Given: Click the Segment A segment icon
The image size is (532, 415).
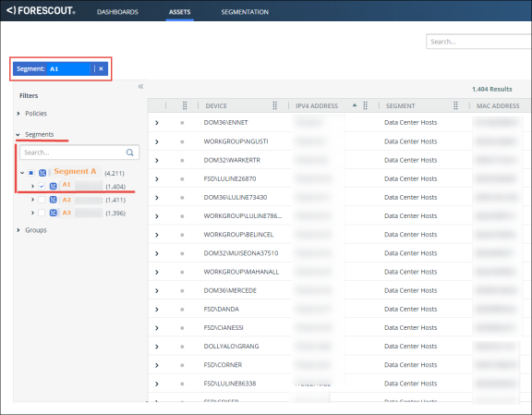Looking at the screenshot, I should [x=42, y=173].
